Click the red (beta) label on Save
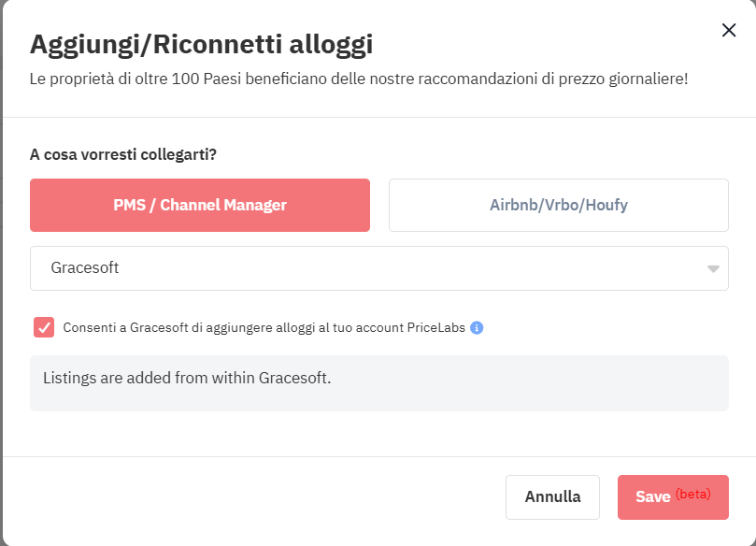 coord(692,494)
